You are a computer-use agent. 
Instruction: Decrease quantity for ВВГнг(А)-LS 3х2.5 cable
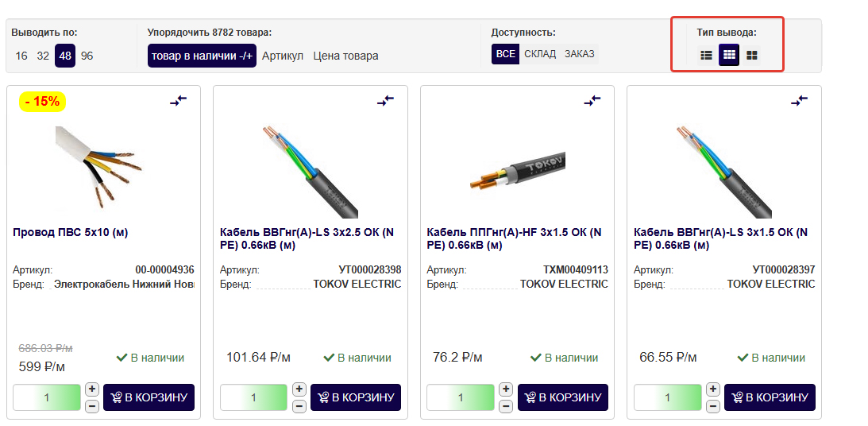(x=299, y=406)
